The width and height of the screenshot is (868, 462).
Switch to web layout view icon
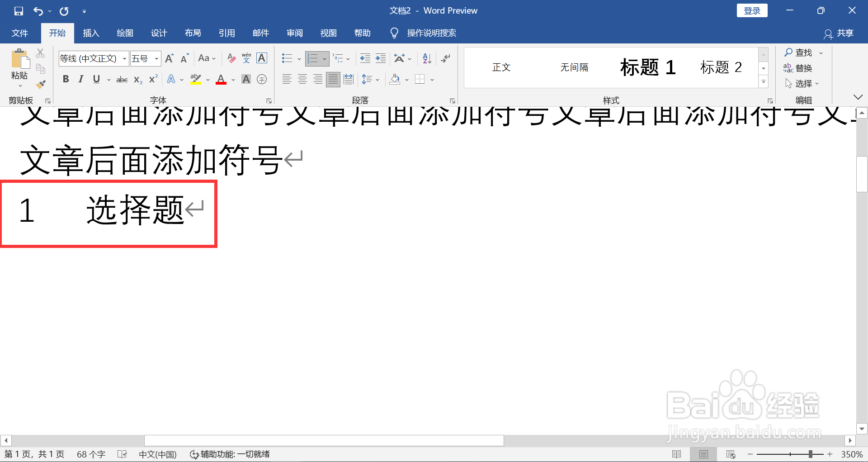pos(731,454)
